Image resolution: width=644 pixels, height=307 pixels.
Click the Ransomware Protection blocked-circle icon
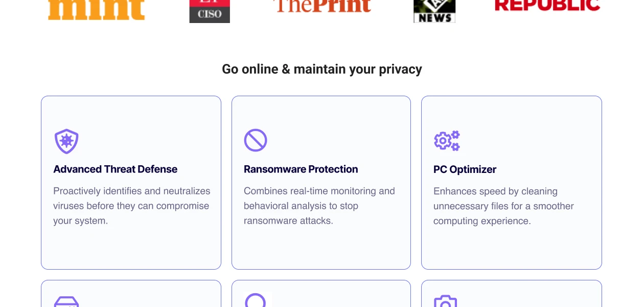point(256,140)
